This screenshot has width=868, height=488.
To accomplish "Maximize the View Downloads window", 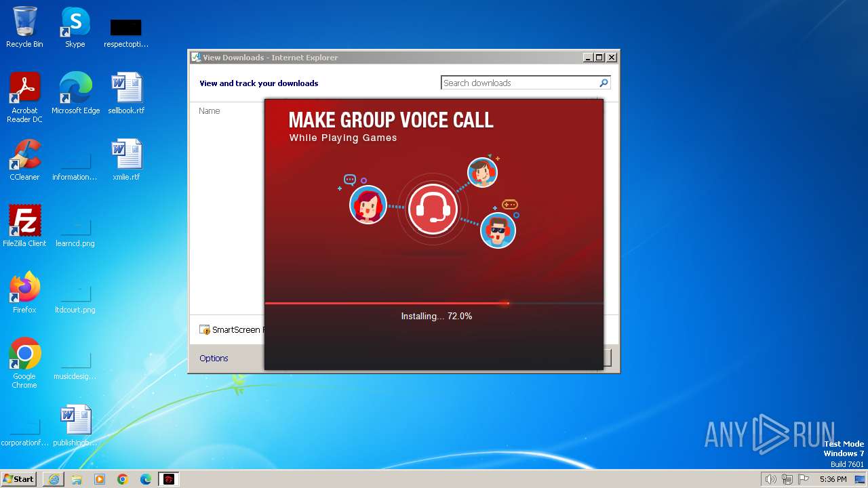I will pos(599,58).
